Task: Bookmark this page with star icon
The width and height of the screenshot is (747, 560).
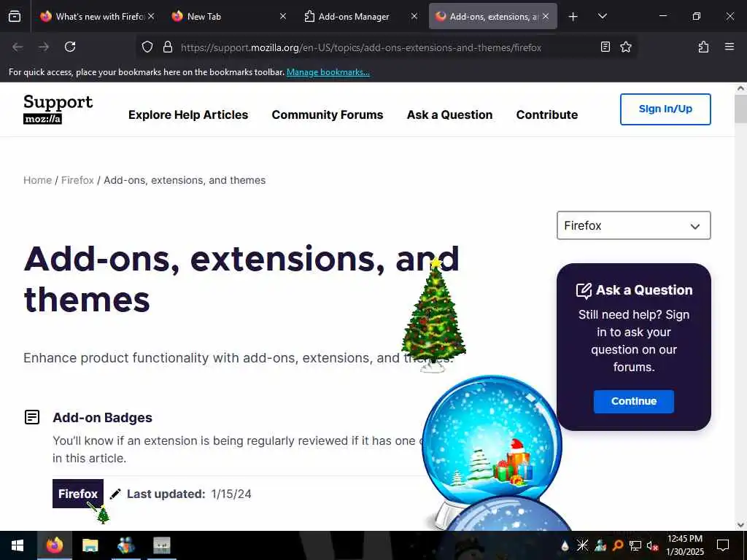Action: coord(626,47)
